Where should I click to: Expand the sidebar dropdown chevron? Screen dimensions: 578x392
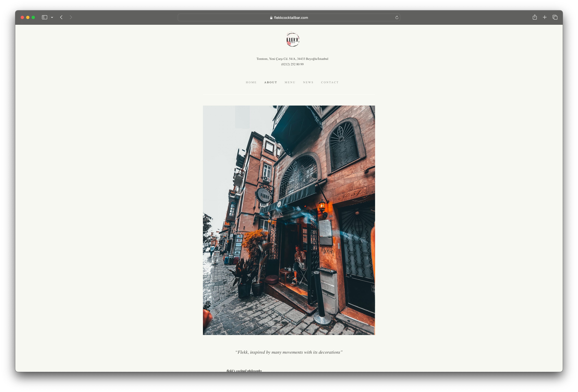tap(52, 17)
